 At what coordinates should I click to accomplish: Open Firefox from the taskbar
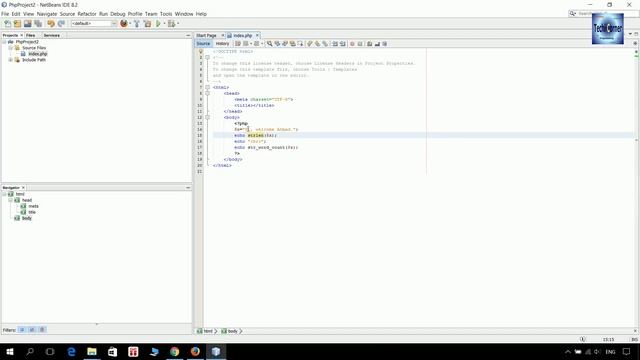click(x=195, y=351)
